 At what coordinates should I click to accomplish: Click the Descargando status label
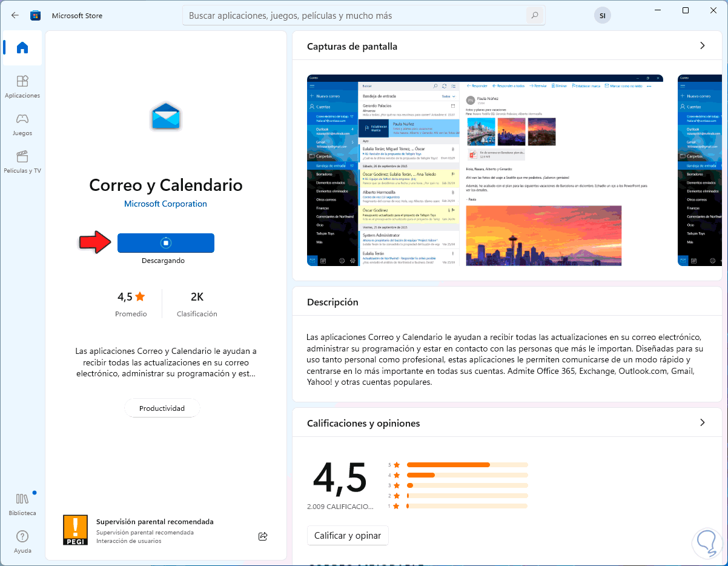(164, 261)
